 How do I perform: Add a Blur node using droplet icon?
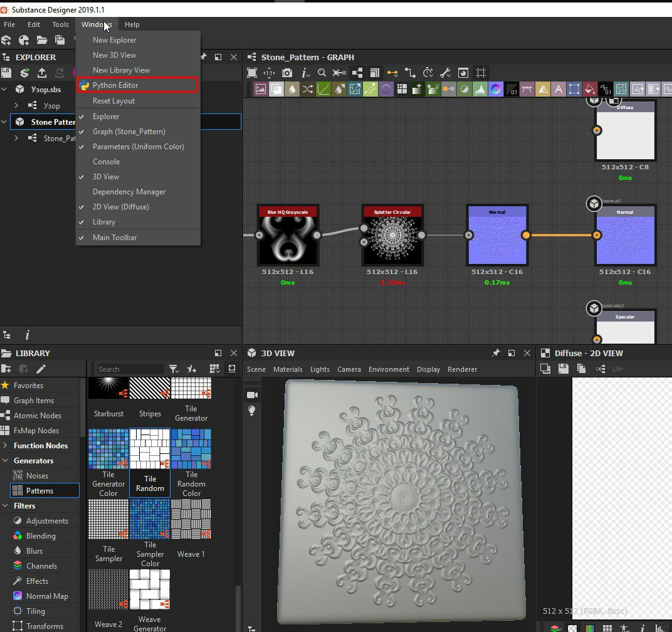click(x=292, y=89)
